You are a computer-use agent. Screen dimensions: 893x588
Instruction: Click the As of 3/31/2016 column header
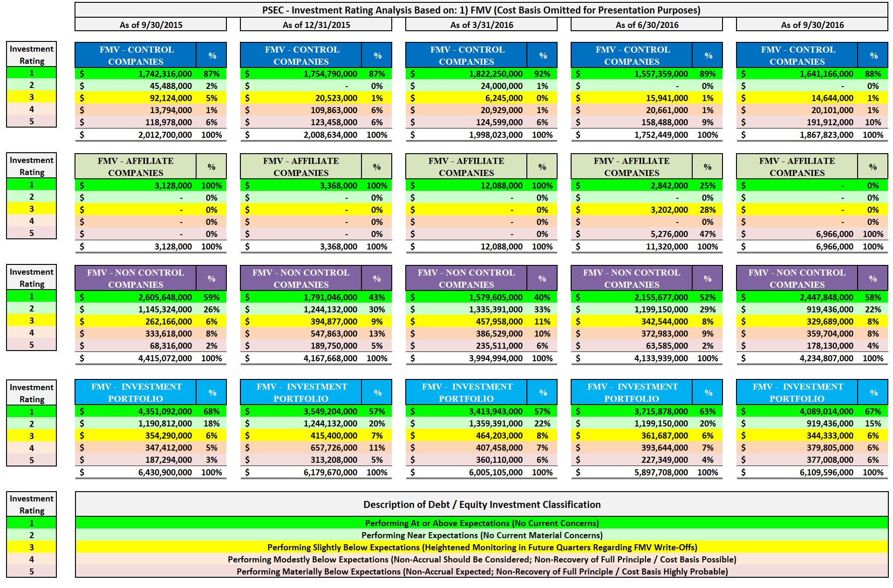tap(480, 26)
